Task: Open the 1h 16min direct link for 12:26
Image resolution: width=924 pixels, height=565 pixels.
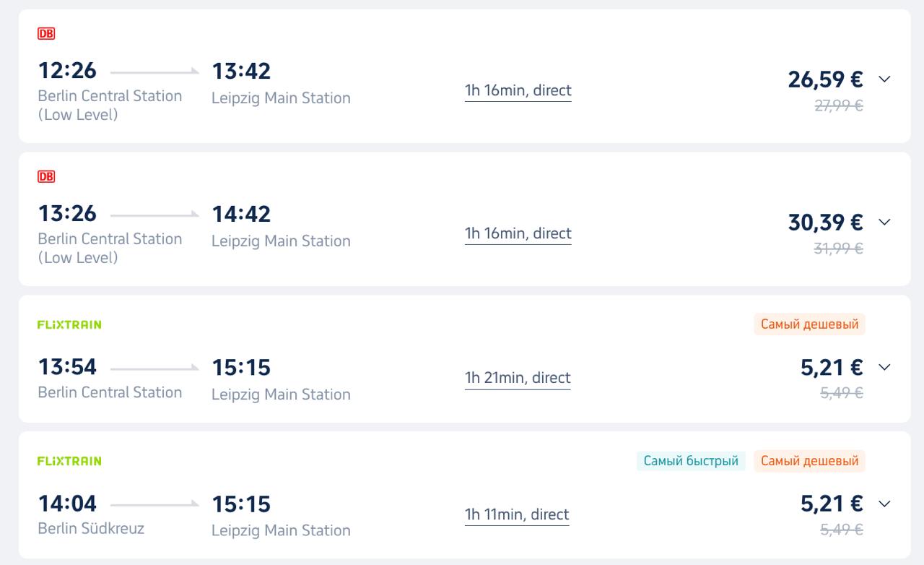Action: [x=518, y=91]
